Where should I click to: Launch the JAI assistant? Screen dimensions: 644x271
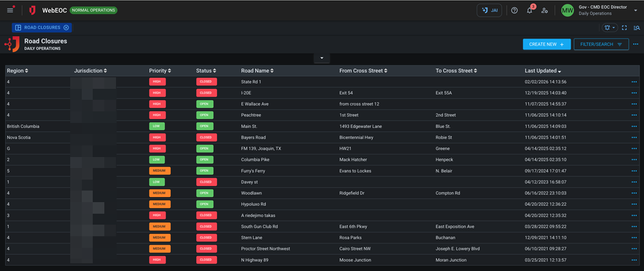(x=489, y=10)
